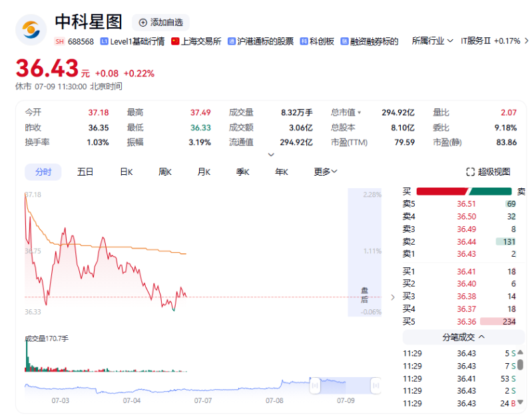This screenshot has width=532, height=417.
Task: Click the China flag 上海交易所 icon
Action: 175,41
